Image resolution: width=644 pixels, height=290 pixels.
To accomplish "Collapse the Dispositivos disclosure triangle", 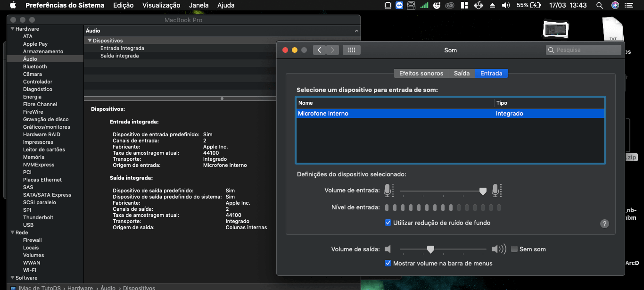I will pos(90,40).
